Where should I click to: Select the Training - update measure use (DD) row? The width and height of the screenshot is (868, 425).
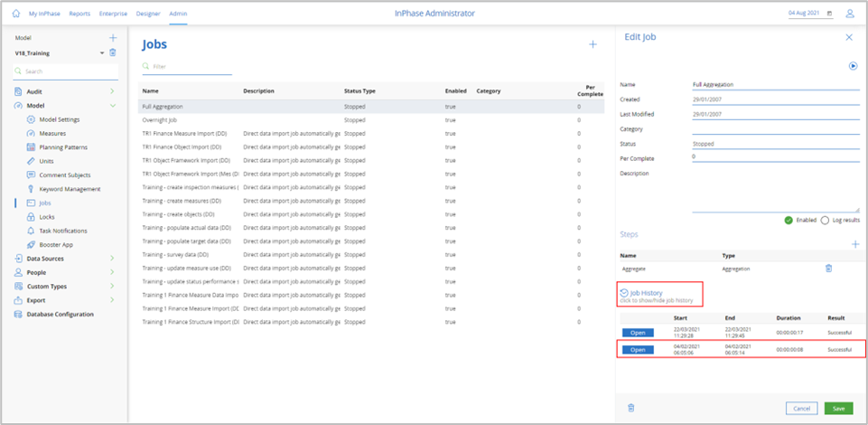tap(371, 269)
